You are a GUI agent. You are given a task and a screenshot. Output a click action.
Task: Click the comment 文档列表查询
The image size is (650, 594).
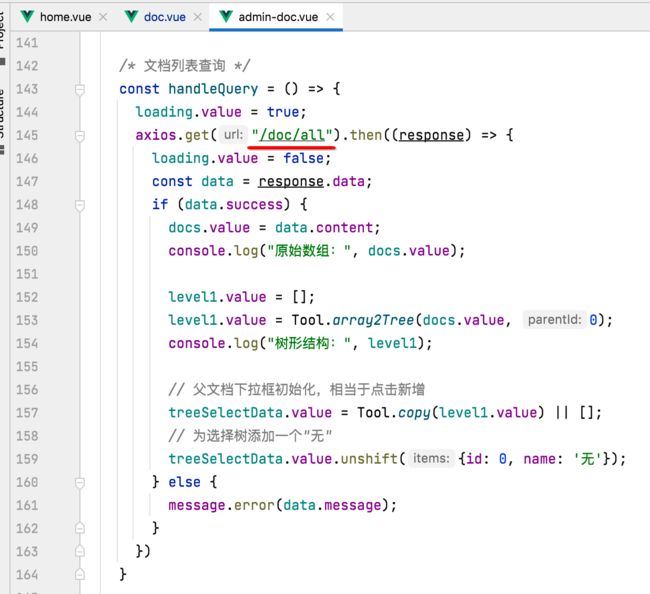pos(184,65)
